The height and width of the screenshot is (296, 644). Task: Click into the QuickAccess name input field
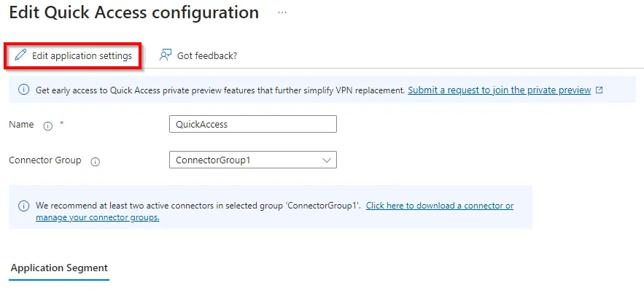[x=253, y=125]
